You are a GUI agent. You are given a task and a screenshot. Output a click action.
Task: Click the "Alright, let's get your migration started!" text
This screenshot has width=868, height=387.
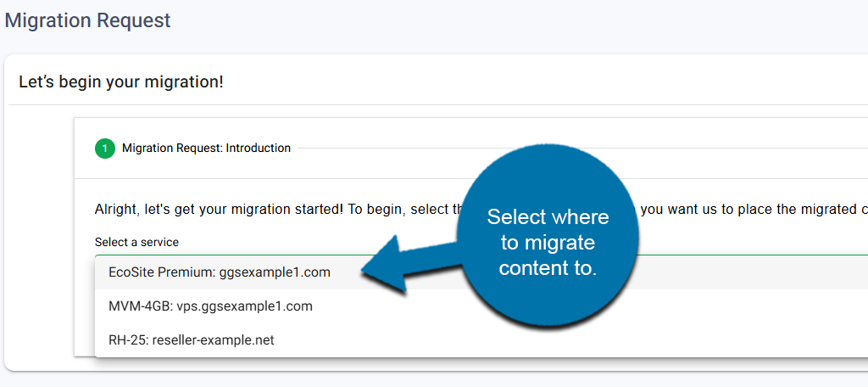[219, 210]
